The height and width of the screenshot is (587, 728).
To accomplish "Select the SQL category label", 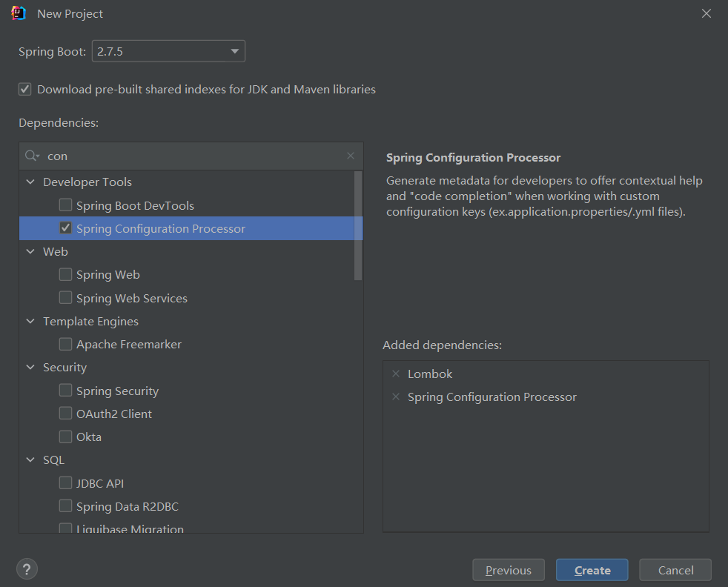I will (53, 460).
